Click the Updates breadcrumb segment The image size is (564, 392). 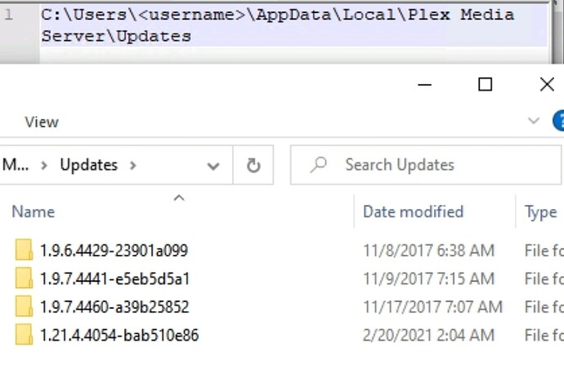pyautogui.click(x=89, y=165)
